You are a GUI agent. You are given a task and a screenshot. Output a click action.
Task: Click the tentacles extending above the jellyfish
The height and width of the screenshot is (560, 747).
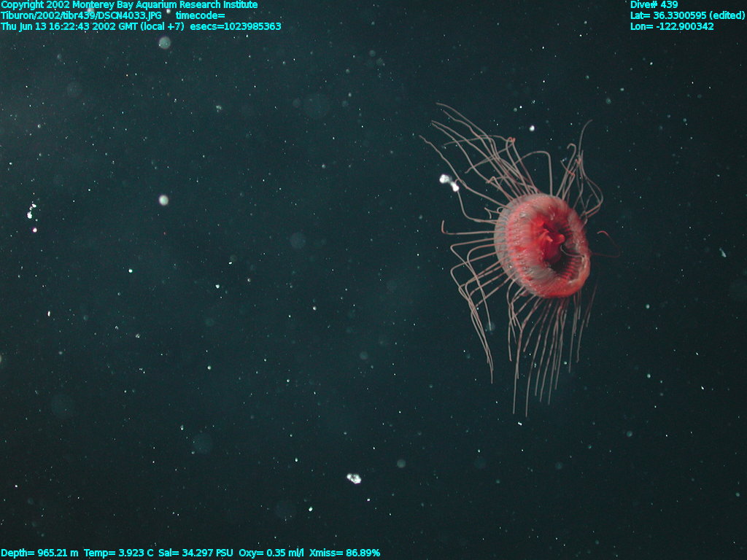tap(496, 153)
